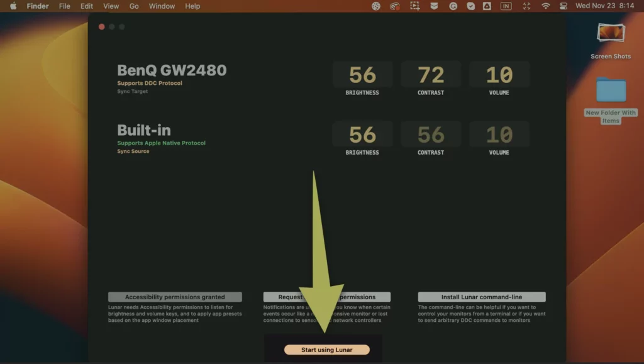The image size is (644, 364).
Task: Click the cookie-shaped round menu bar icon
Action: click(376, 6)
